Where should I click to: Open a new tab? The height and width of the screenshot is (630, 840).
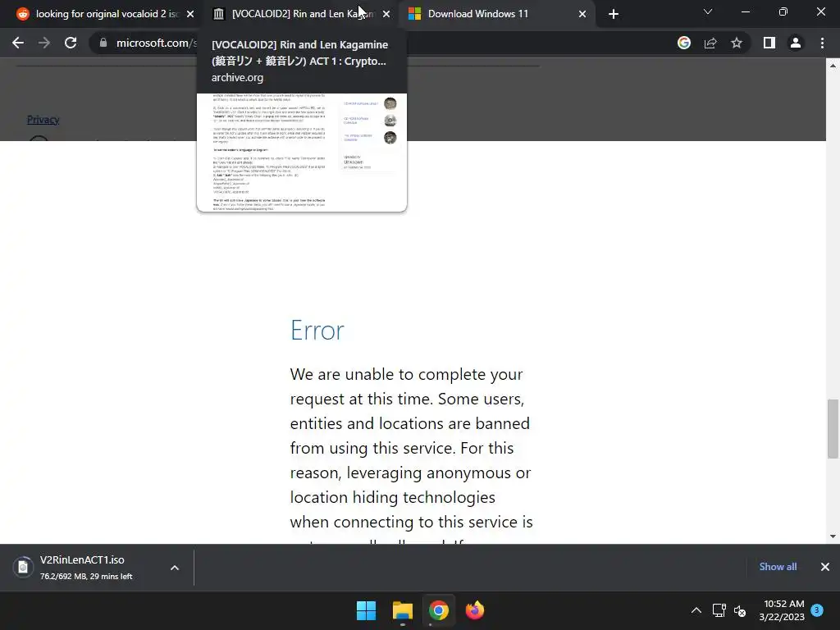(x=614, y=14)
